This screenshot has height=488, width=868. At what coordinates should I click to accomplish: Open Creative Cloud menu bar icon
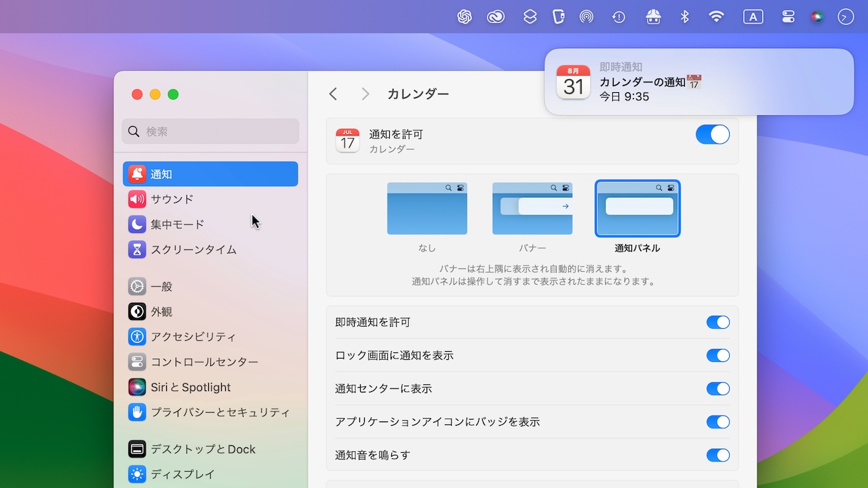tap(496, 17)
